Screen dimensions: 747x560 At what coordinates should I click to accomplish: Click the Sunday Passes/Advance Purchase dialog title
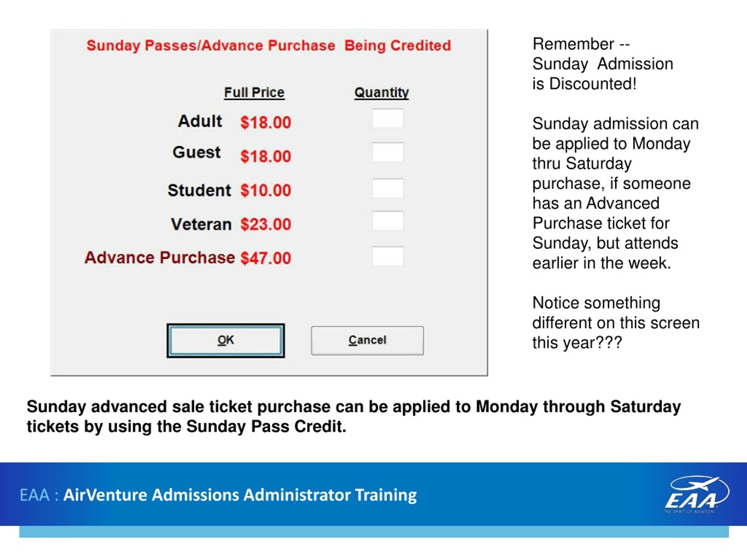tap(269, 45)
